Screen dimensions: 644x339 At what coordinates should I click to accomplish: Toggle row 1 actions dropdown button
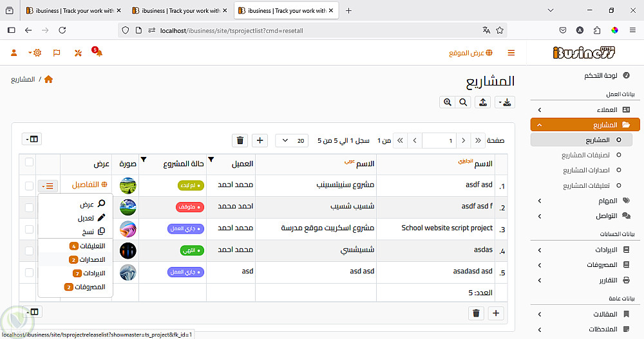(48, 187)
